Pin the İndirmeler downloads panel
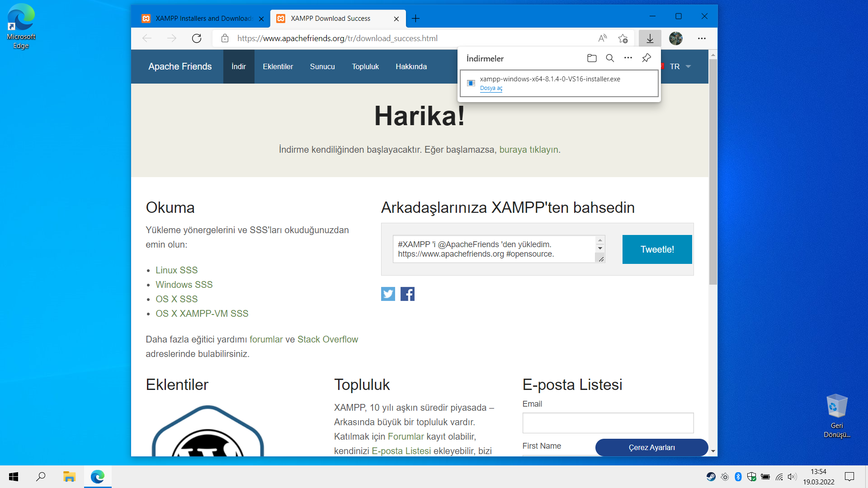Screen dimensions: 868x488 coord(646,58)
